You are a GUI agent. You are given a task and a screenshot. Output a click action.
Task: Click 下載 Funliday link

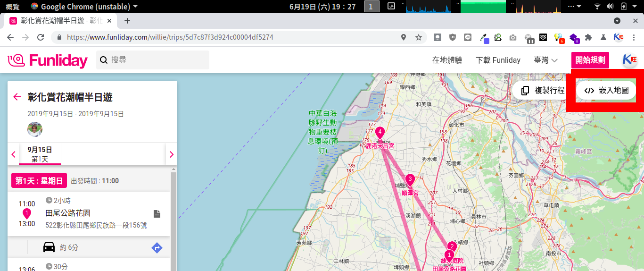498,60
